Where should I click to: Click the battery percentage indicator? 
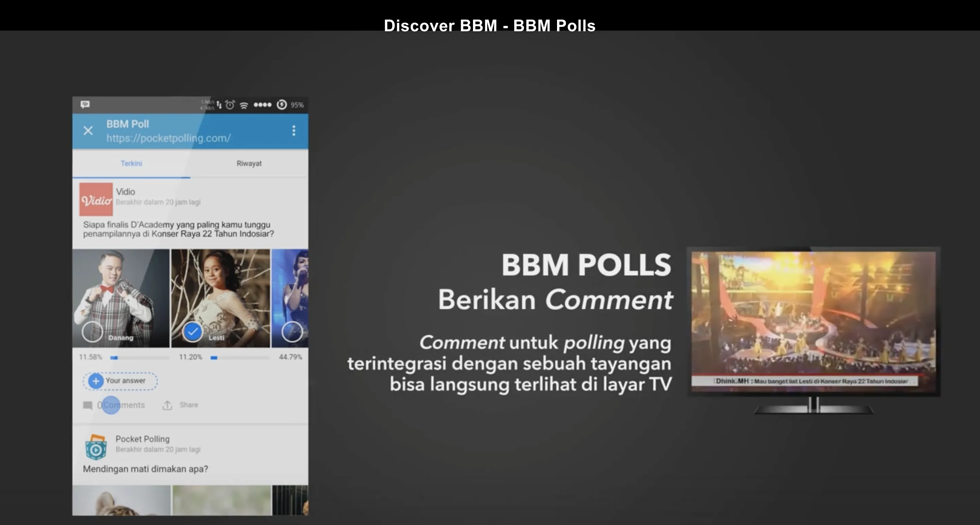pos(297,105)
